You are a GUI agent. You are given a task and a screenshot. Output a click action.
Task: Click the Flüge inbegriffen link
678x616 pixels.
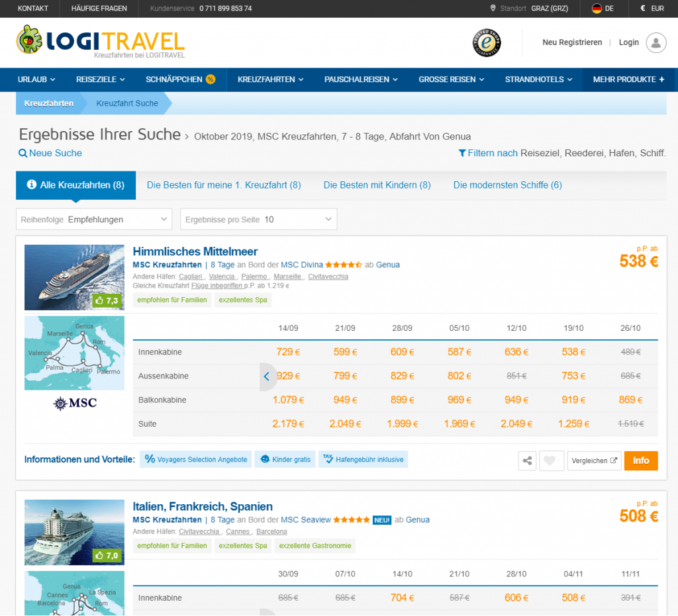click(x=217, y=286)
